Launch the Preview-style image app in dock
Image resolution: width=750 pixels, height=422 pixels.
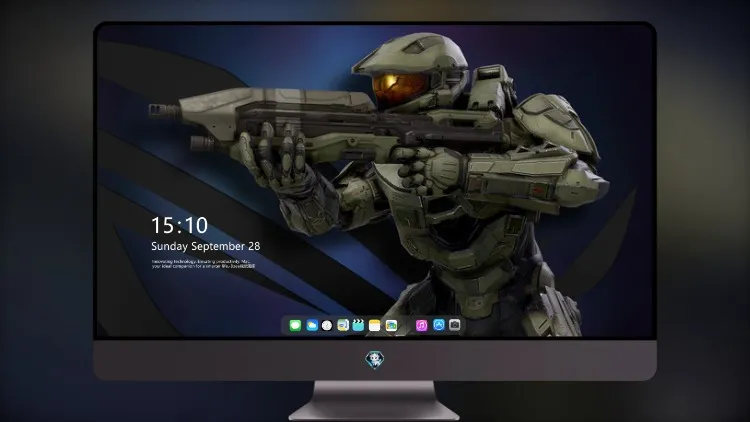point(343,326)
